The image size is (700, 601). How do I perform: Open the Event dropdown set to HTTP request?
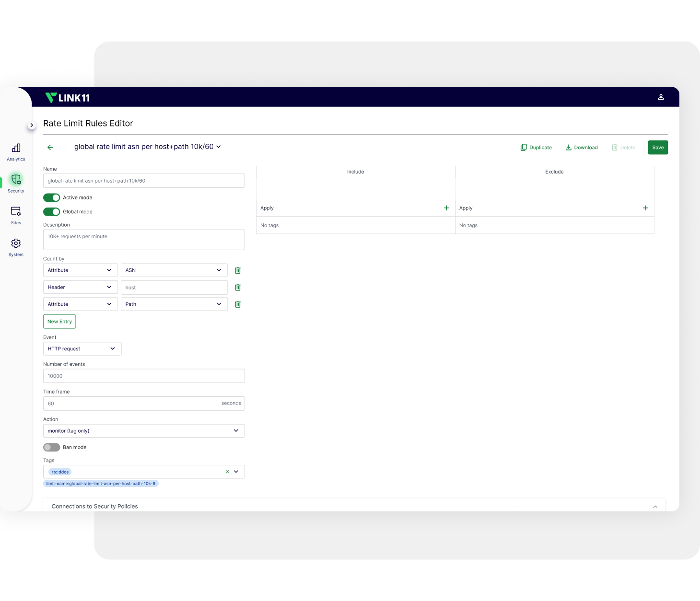[82, 349]
